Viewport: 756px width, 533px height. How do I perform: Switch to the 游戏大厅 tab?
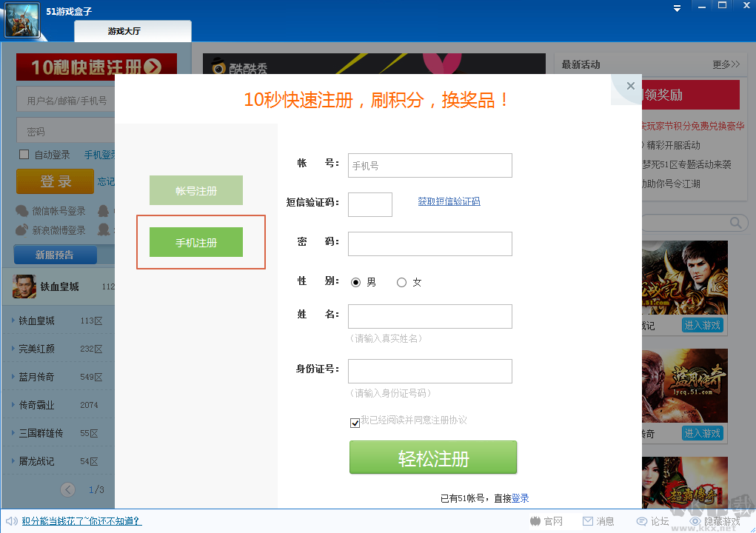tap(132, 32)
